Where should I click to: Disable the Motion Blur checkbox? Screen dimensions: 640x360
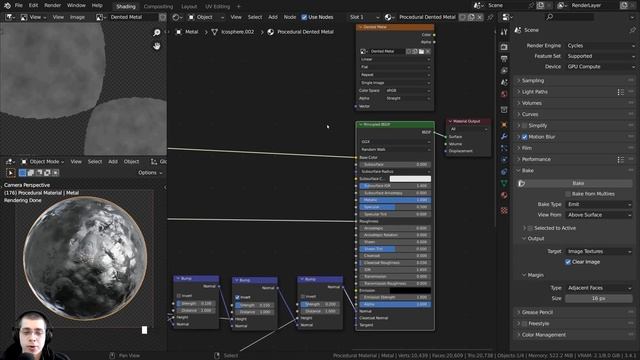[525, 137]
